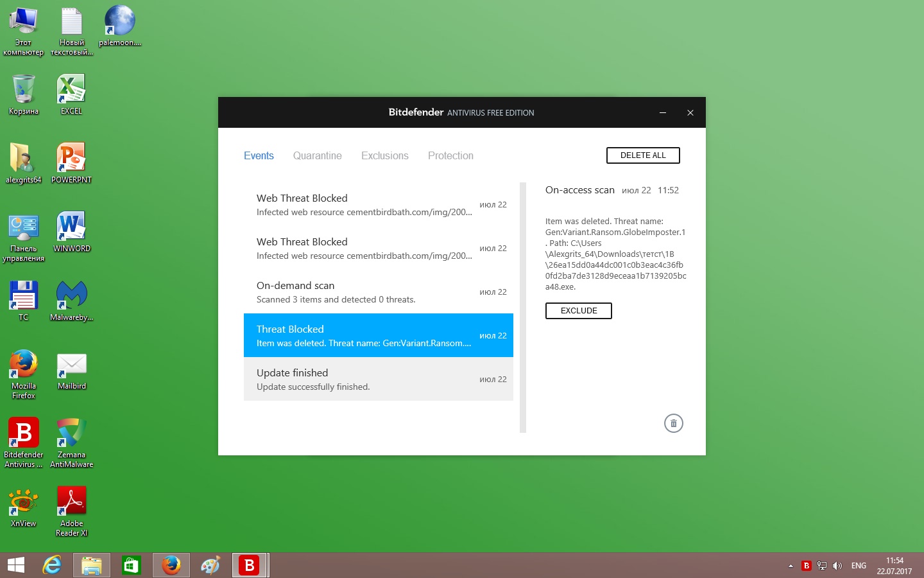Show hidden system tray icons
924x578 pixels.
[791, 566]
